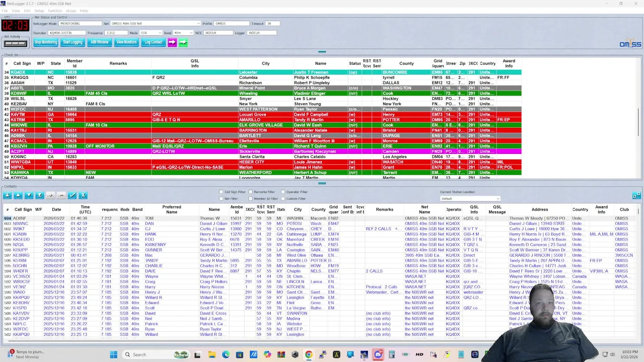The height and width of the screenshot is (362, 644).
Task: Open the Windows Start menu
Action: tap(114, 354)
